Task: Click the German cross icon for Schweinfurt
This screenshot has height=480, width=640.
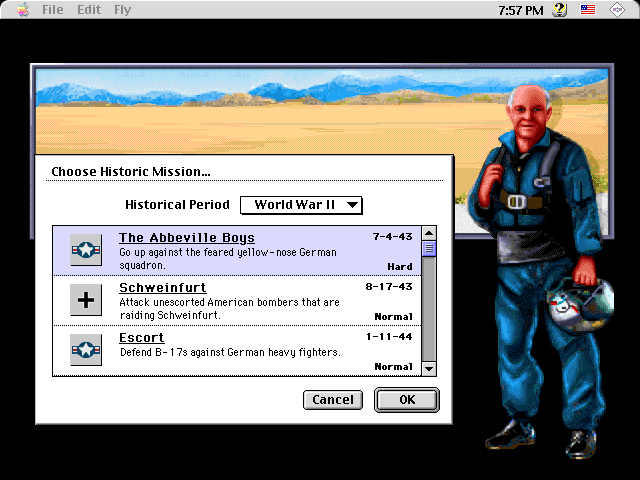Action: (x=86, y=300)
